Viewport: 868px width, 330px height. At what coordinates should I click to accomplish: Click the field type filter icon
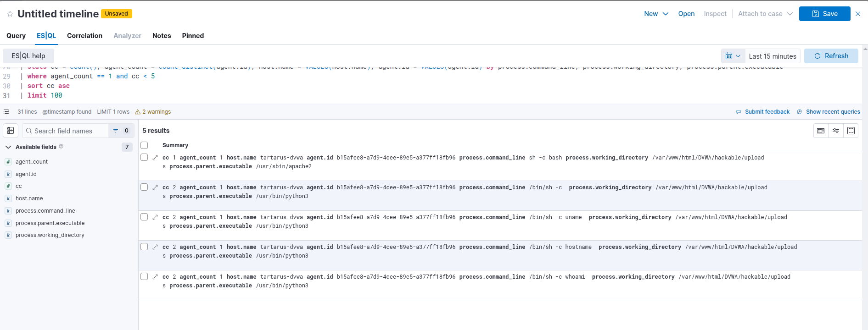[116, 131]
